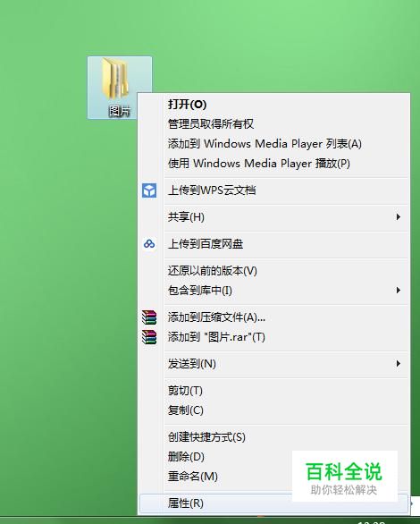Select the 图片 folder icon on desktop
Viewport: 420px width, 524px height.
[115, 79]
